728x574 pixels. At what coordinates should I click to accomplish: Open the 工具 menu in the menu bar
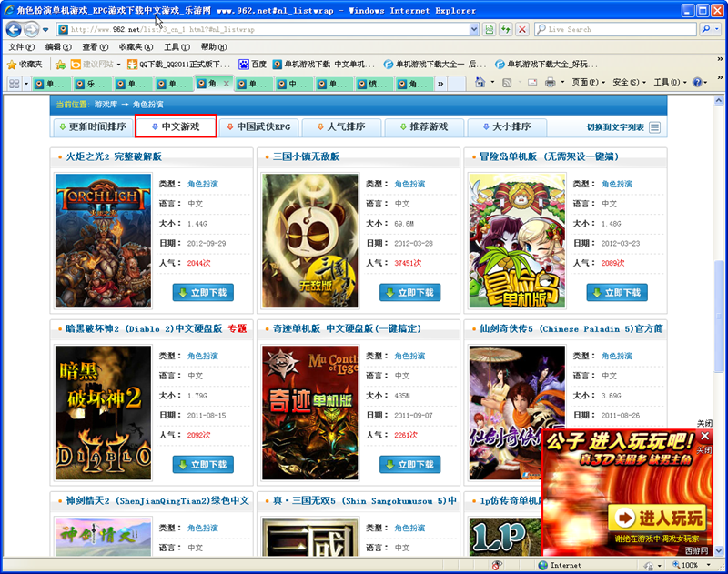coord(177,47)
